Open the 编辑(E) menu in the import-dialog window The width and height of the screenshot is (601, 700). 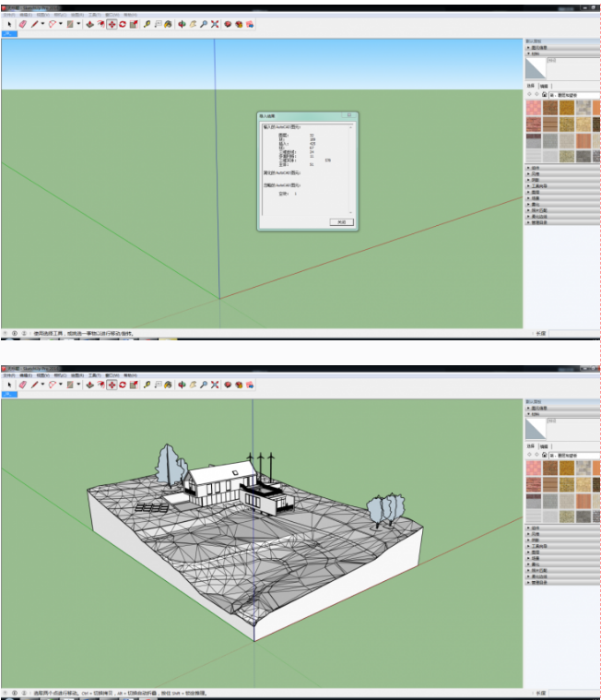26,15
